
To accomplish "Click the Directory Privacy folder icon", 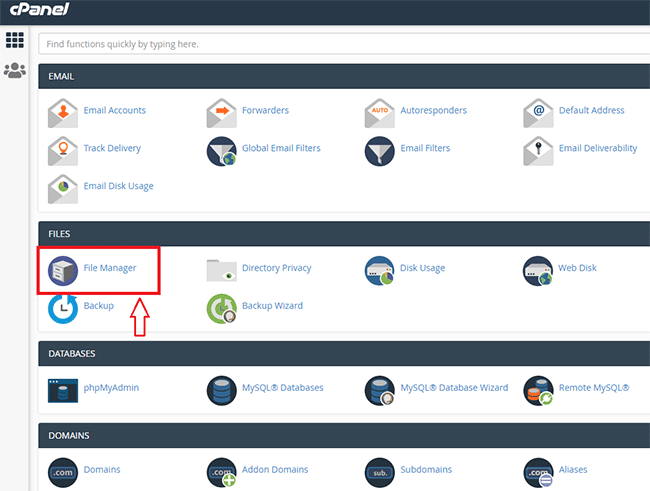I will pos(221,270).
